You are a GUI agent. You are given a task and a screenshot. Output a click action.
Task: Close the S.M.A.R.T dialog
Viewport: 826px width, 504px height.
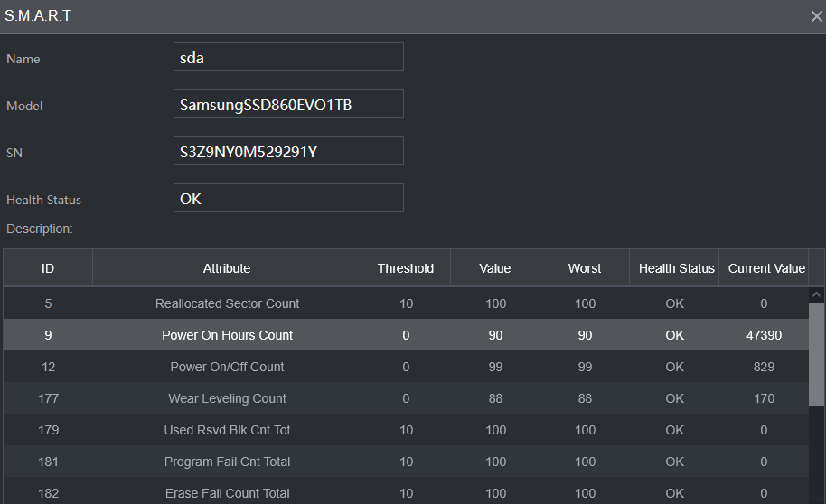coord(817,16)
